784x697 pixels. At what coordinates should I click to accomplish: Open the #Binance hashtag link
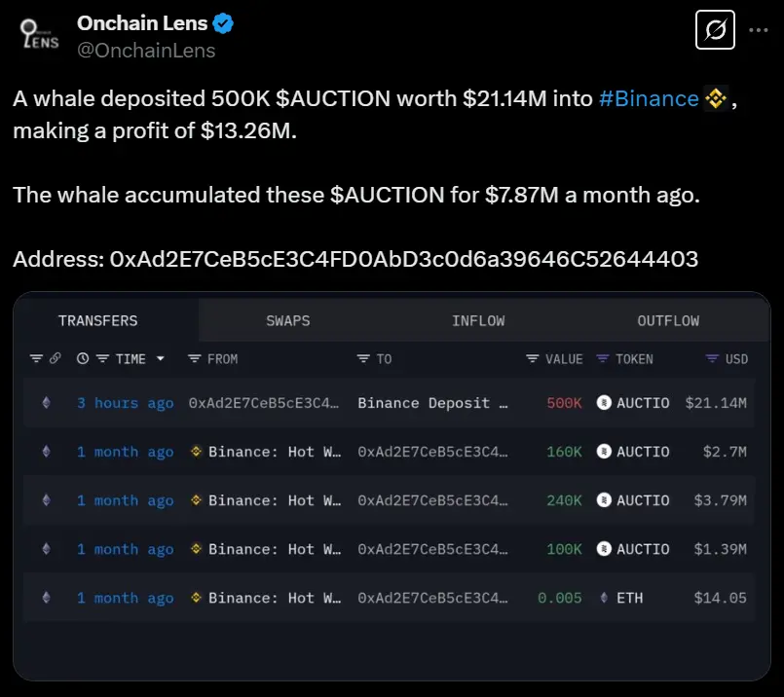point(649,97)
